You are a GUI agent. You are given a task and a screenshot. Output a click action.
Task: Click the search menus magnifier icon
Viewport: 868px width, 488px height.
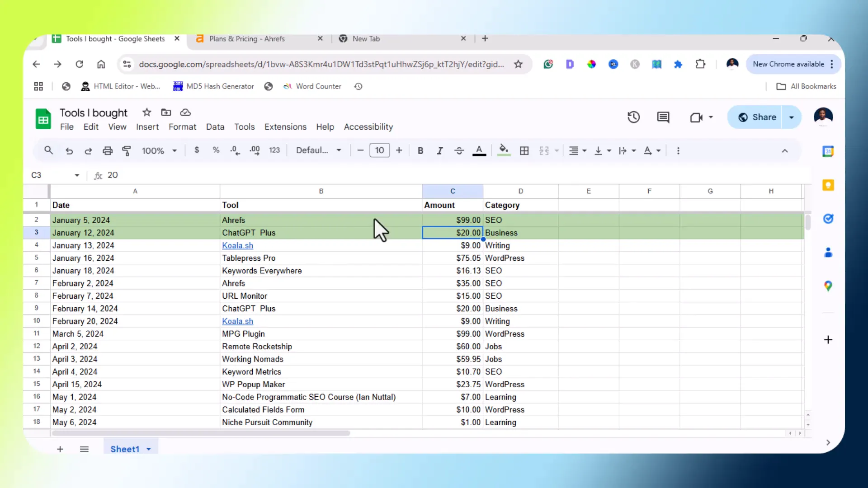[48, 150]
